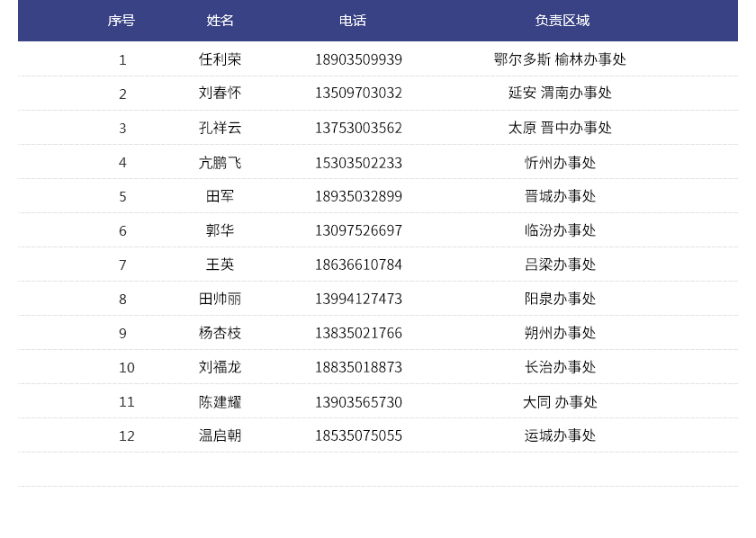Click 鄂尔多斯 榆林办事处 cell

tap(560, 59)
